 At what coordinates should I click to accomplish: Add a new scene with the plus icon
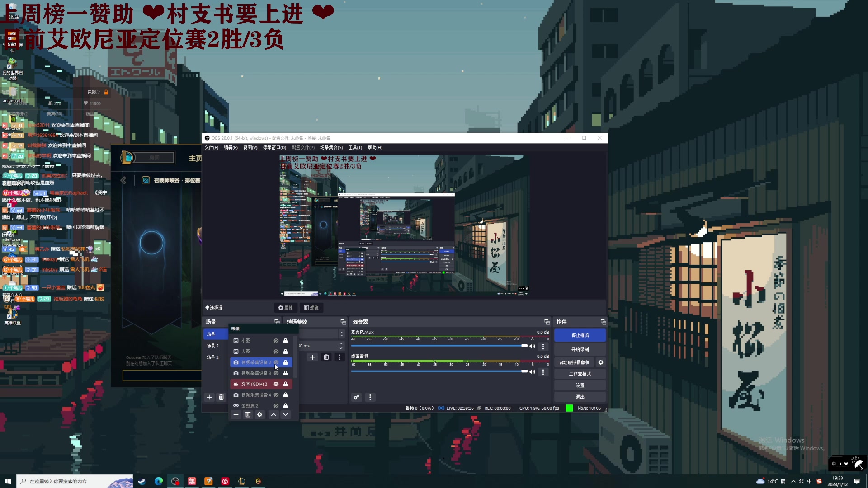(x=209, y=397)
